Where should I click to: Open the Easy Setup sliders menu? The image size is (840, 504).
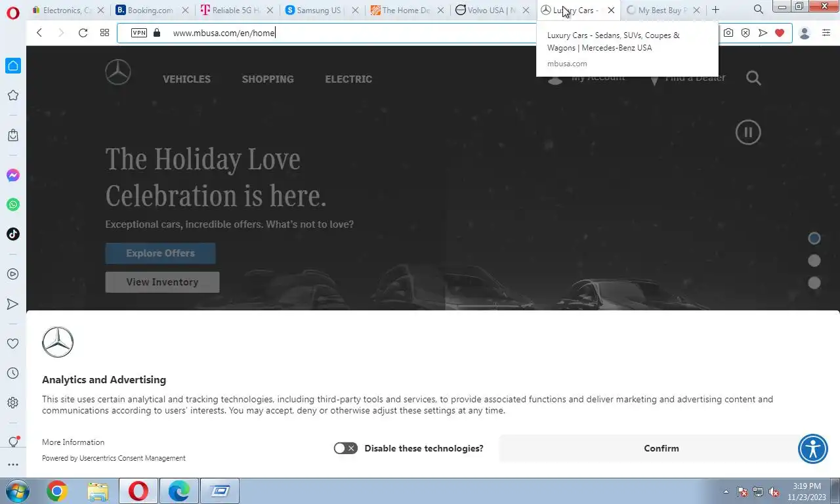coord(826,33)
